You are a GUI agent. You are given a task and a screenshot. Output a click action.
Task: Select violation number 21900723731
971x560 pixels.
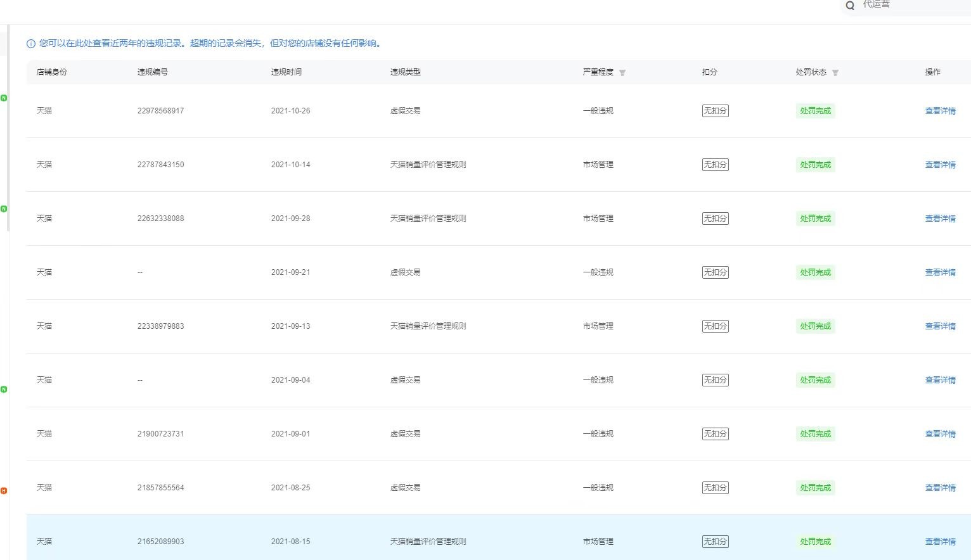[160, 434]
